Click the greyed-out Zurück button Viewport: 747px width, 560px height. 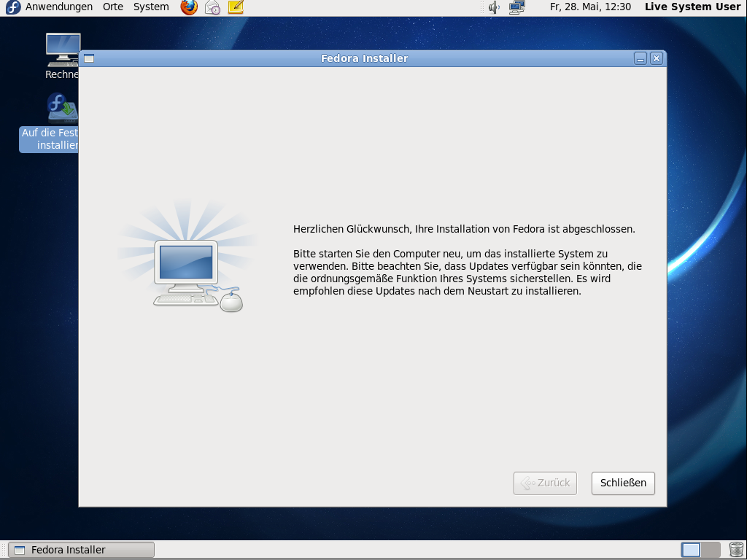click(x=545, y=483)
